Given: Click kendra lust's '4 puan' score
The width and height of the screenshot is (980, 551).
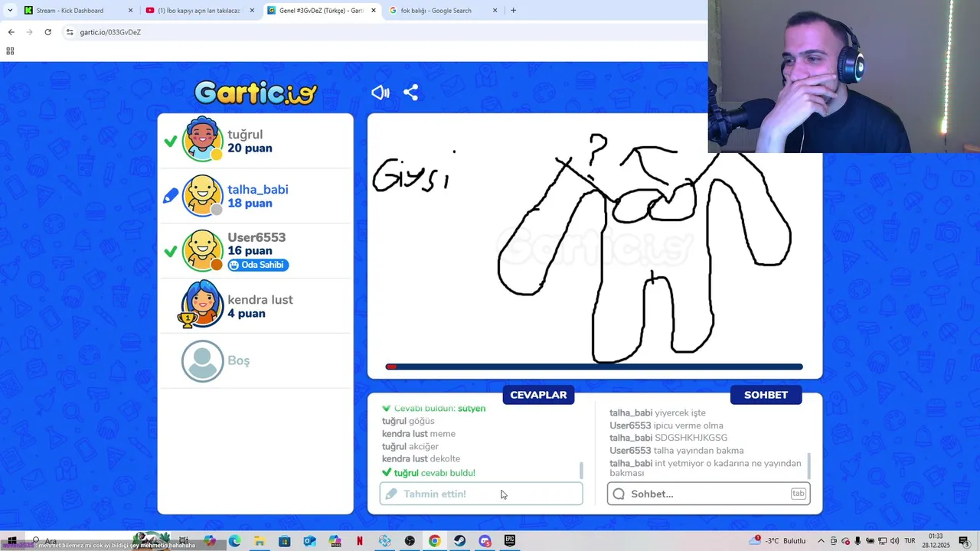Looking at the screenshot, I should (247, 314).
